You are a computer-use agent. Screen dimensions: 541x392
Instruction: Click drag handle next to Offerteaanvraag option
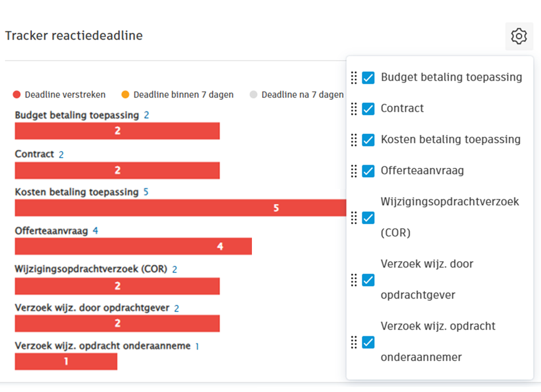point(354,171)
